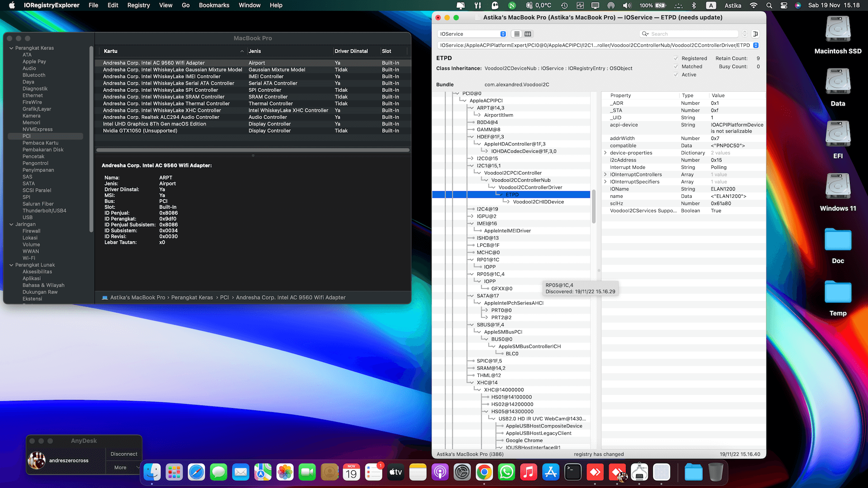
Task: Open Trash in the Dock
Action: [716, 473]
